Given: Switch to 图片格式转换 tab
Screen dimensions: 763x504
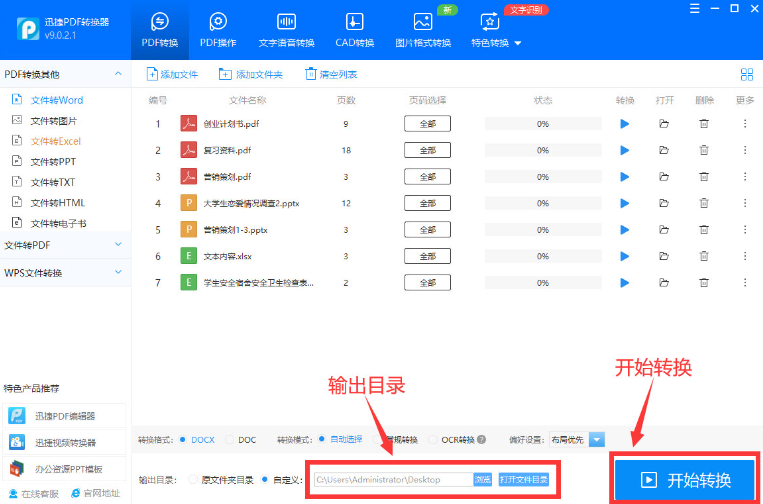Looking at the screenshot, I should [x=423, y=30].
